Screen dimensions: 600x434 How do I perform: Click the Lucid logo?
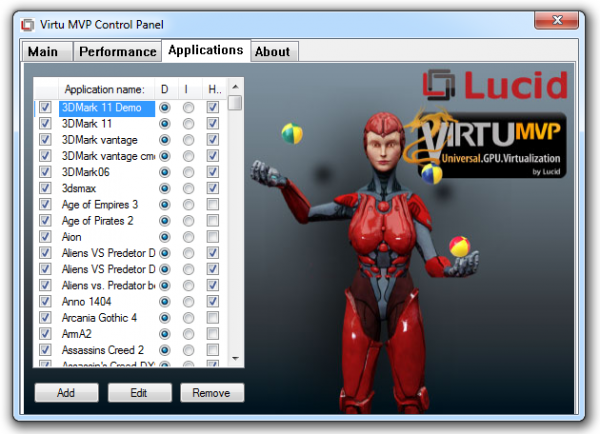(x=495, y=85)
